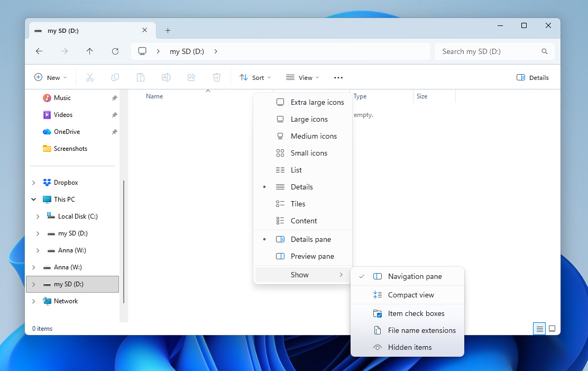Choose Content view

point(302,220)
